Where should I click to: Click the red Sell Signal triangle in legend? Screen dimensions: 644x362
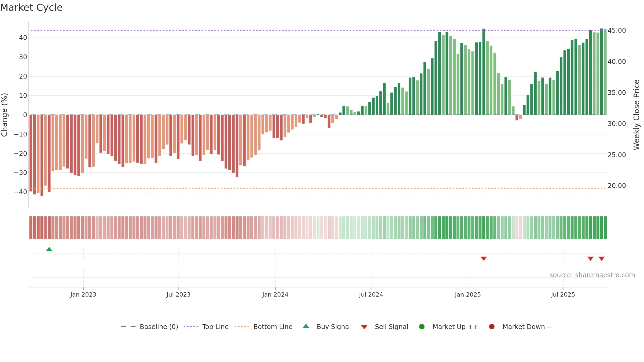coord(364,327)
